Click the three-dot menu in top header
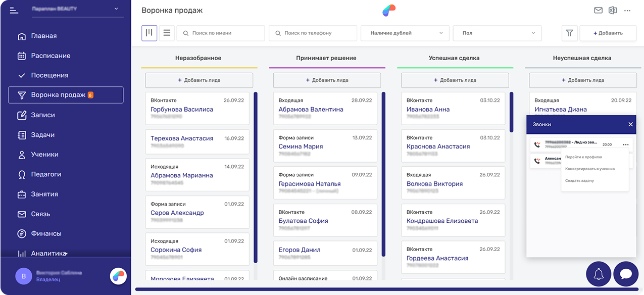Viewport: 644px width, 295px height. (x=627, y=10)
